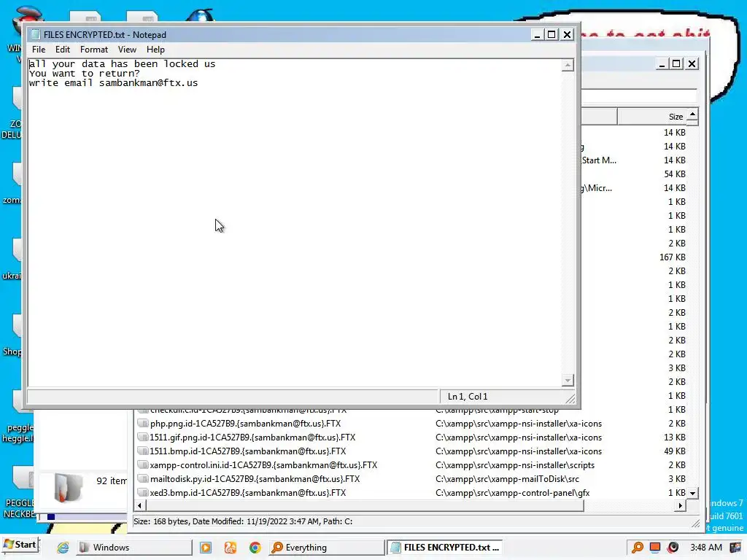Image resolution: width=747 pixels, height=560 pixels.
Task: Open the Format menu in Notepad
Action: tap(94, 50)
